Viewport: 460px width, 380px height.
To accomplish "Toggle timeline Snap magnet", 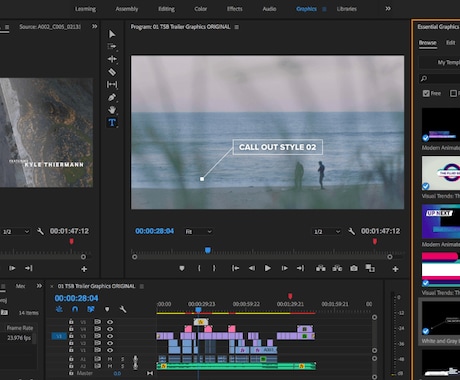I will click(75, 309).
